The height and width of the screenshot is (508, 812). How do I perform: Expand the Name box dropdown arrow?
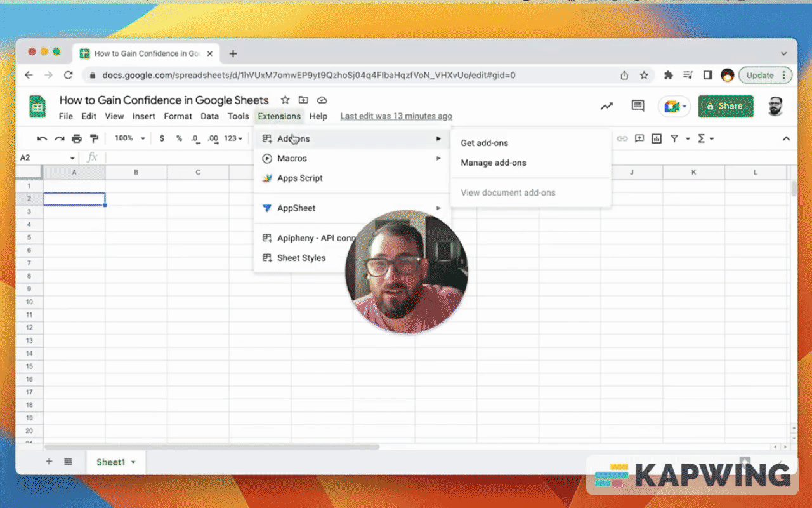72,158
